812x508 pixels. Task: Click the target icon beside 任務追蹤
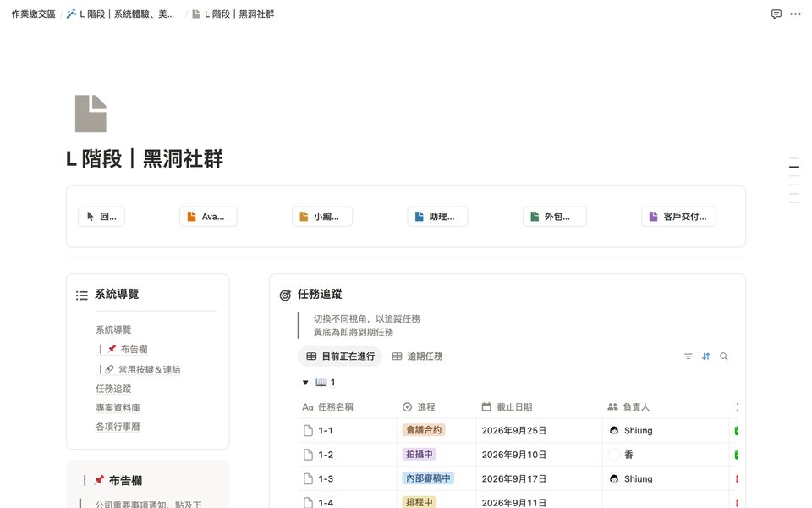pos(285,295)
